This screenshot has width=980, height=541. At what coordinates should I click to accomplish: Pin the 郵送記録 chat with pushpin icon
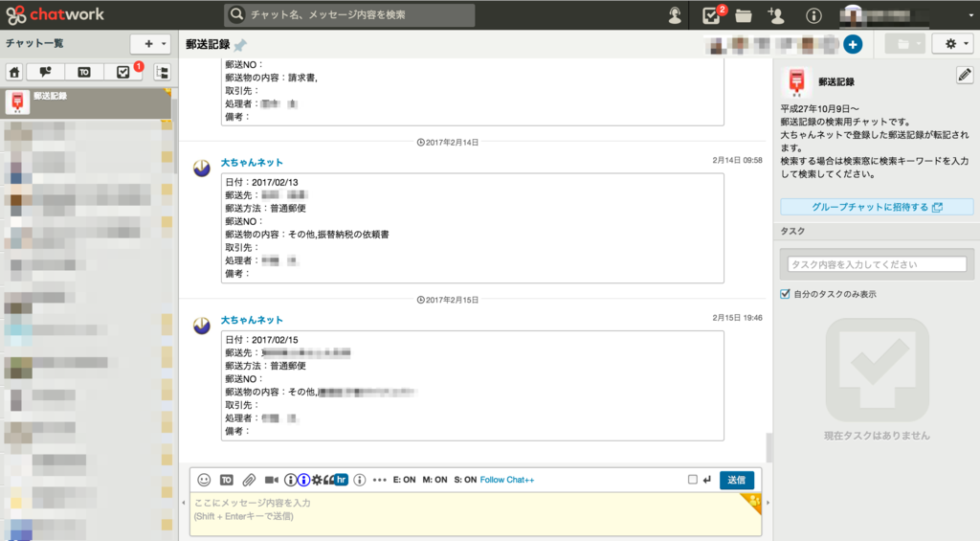(240, 44)
